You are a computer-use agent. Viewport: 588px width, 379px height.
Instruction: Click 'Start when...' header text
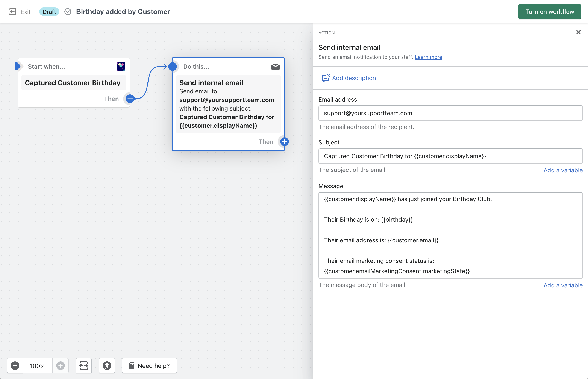click(47, 67)
